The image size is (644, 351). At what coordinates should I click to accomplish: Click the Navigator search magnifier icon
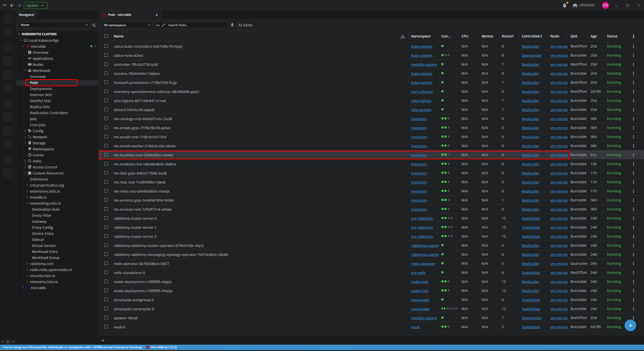tap(94, 25)
